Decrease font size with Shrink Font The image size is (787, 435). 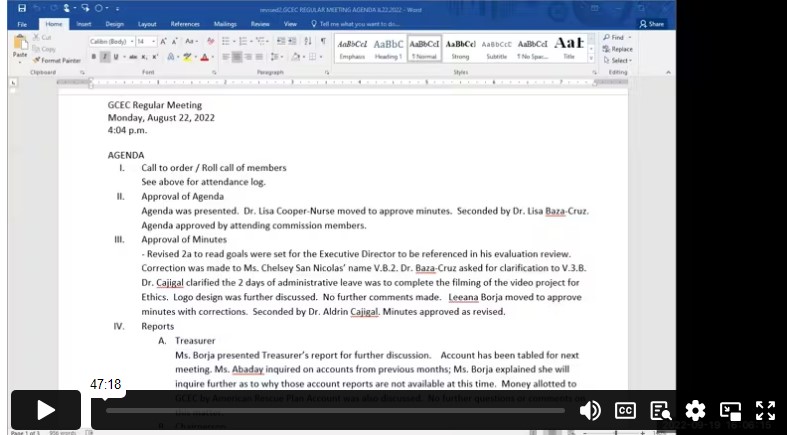(x=175, y=42)
